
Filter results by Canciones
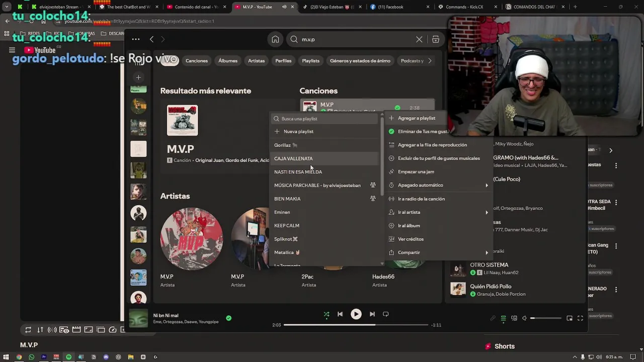click(197, 61)
